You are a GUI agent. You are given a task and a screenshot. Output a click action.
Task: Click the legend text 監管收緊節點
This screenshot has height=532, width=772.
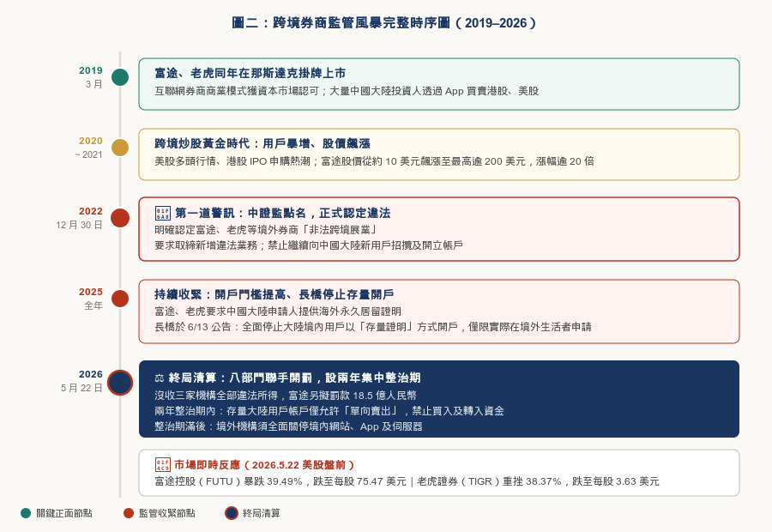pos(167,513)
